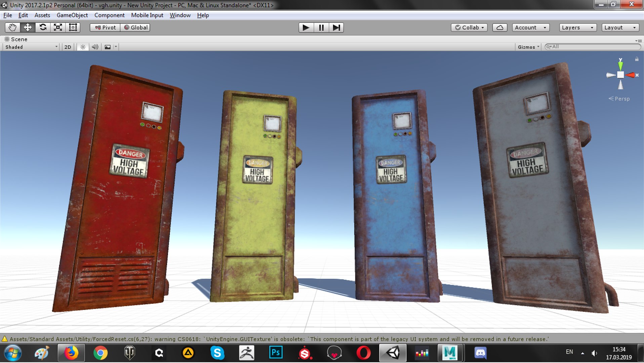Pause the game with the Pause button

[x=321, y=28]
